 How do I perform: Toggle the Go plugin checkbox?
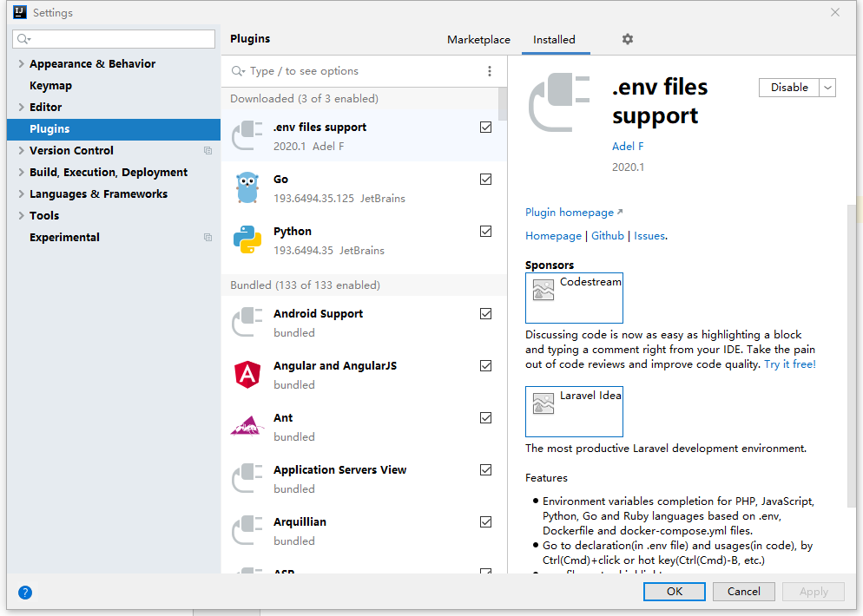tap(486, 180)
